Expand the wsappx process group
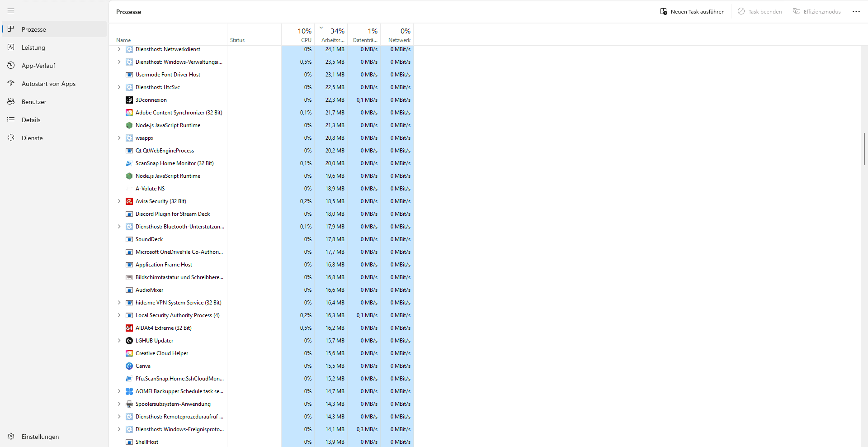Image resolution: width=868 pixels, height=447 pixels. [x=119, y=138]
